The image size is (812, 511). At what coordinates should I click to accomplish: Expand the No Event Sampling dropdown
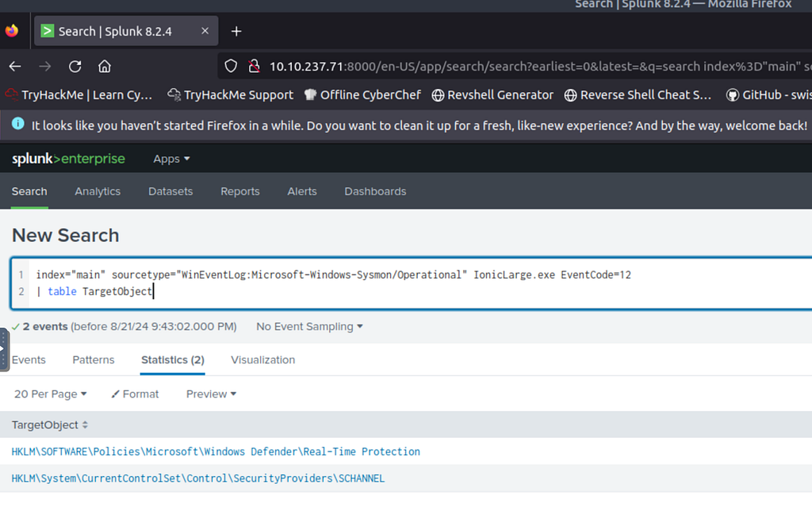[x=309, y=326]
